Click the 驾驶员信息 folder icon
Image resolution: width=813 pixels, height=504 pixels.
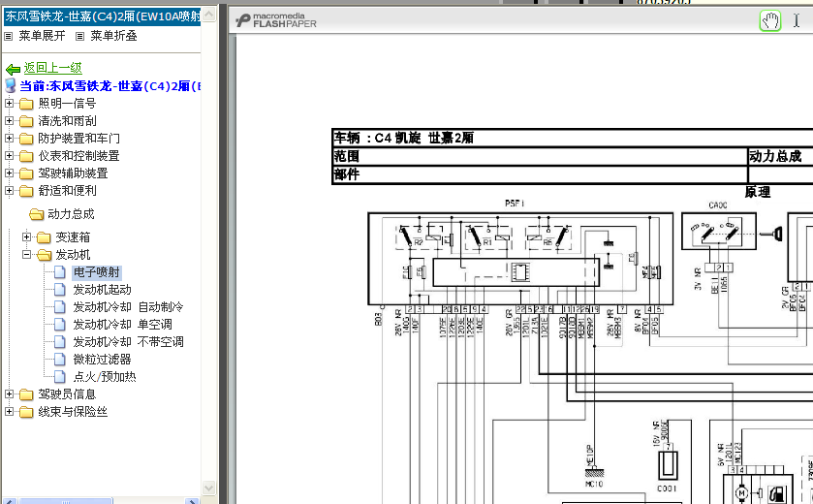click(x=26, y=395)
